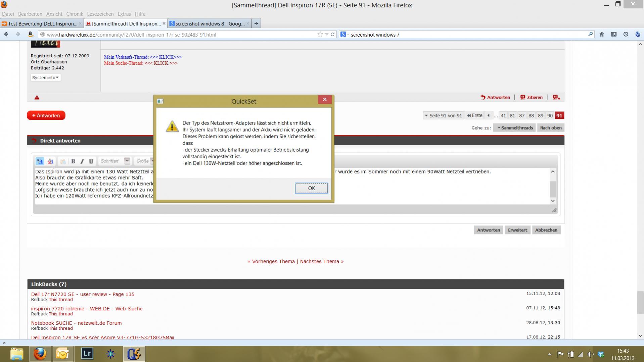644x362 pixels.
Task: Go to page 41 in pagination
Action: pyautogui.click(x=503, y=115)
